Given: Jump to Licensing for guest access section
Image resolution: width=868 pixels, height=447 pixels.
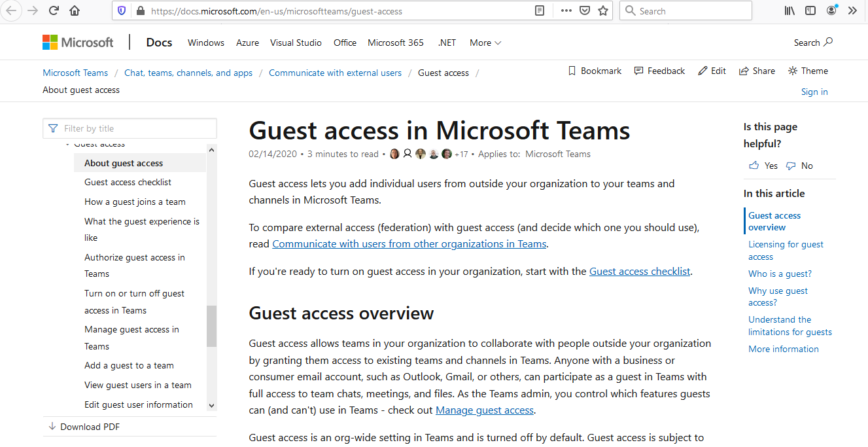Looking at the screenshot, I should pos(786,251).
